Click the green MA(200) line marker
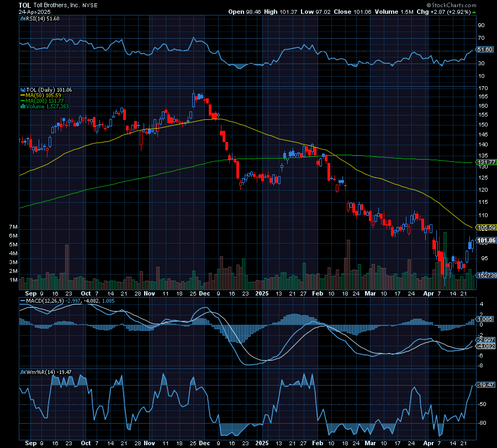This screenshot has height=448, width=497. point(23,101)
